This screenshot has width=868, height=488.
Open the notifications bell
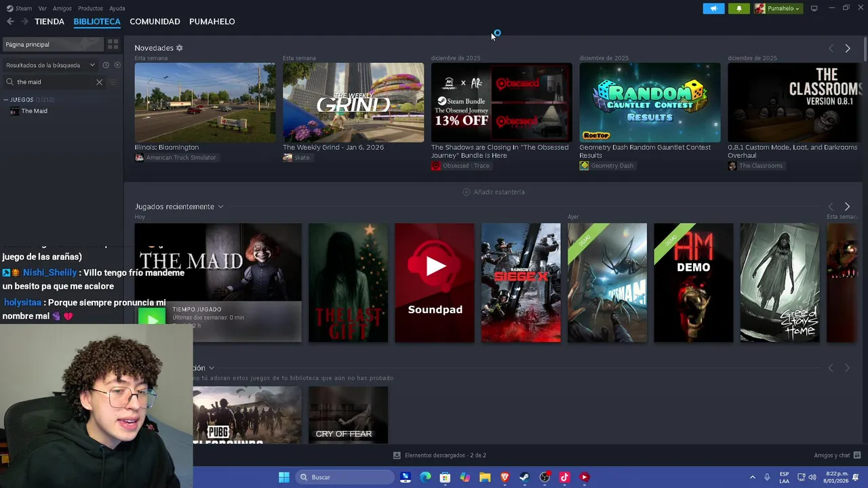coord(738,8)
